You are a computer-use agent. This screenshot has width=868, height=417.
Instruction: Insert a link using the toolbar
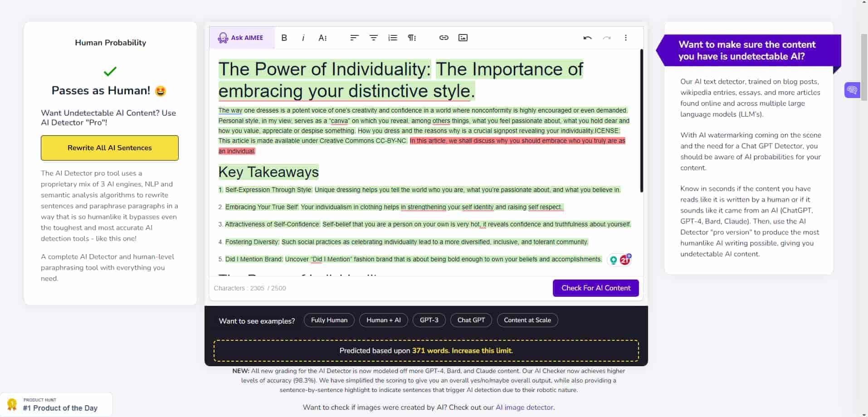[444, 38]
